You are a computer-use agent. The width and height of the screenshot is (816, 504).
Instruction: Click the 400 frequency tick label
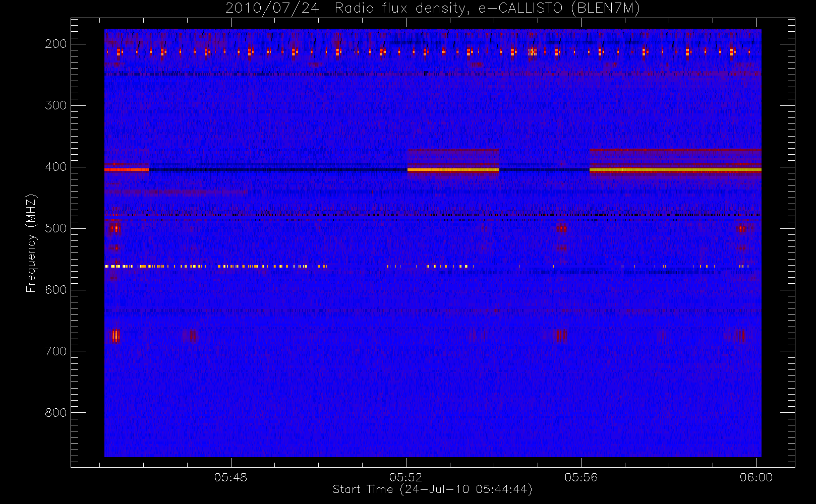click(x=56, y=167)
